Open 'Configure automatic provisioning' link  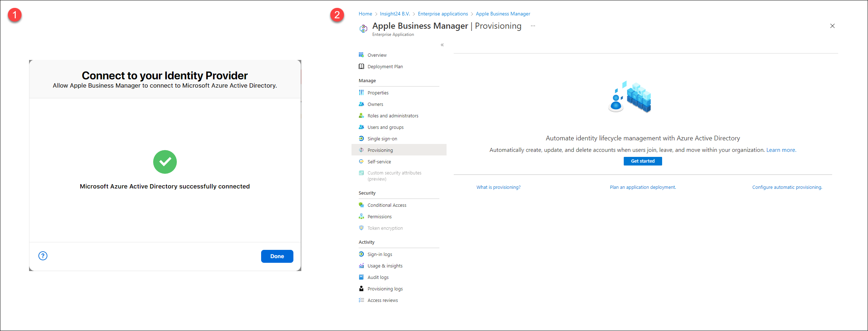787,187
